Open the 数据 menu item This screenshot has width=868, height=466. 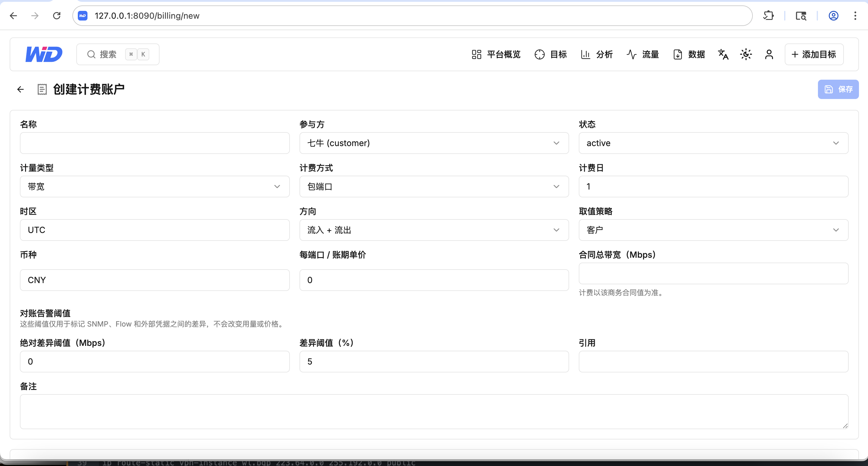tap(689, 54)
